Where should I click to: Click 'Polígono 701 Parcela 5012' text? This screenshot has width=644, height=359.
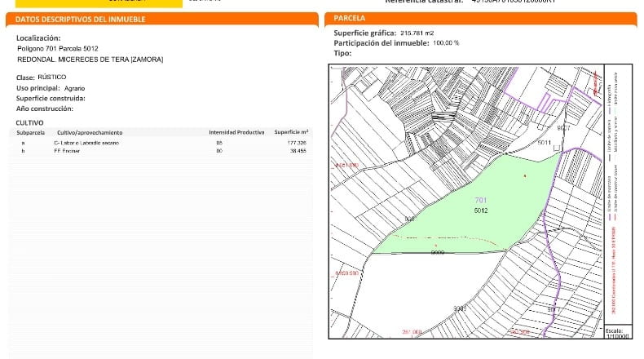pos(58,48)
